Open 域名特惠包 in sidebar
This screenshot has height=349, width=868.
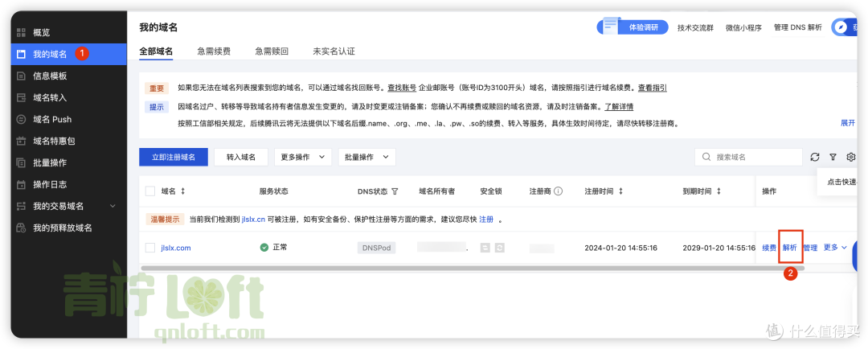pos(54,141)
